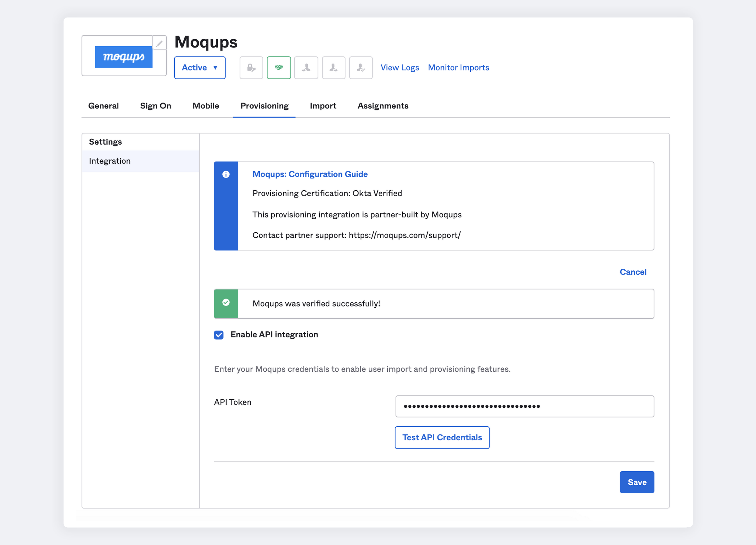This screenshot has height=545, width=756.
Task: Switch to the Sign On tab
Action: 155,106
